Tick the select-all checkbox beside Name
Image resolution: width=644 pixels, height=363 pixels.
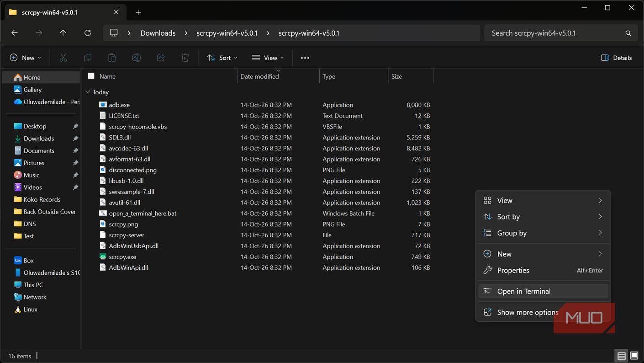click(91, 76)
